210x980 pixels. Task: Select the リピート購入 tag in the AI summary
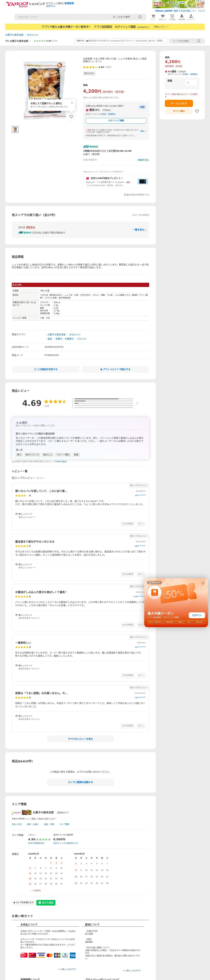pos(63,455)
